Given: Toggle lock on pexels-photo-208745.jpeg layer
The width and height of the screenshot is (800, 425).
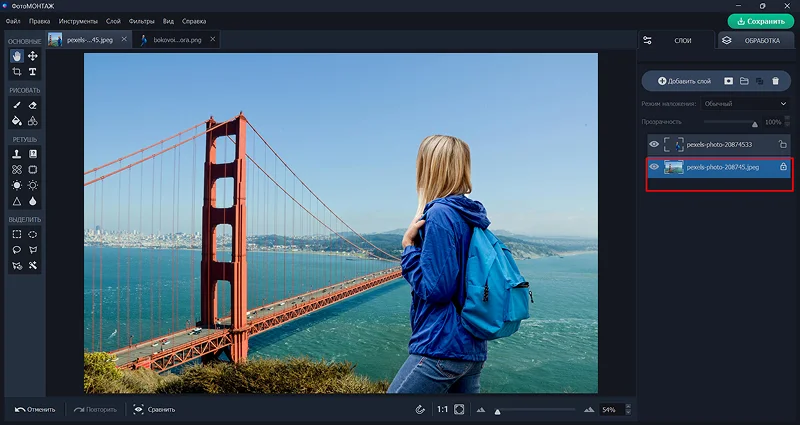Looking at the screenshot, I should (x=783, y=167).
